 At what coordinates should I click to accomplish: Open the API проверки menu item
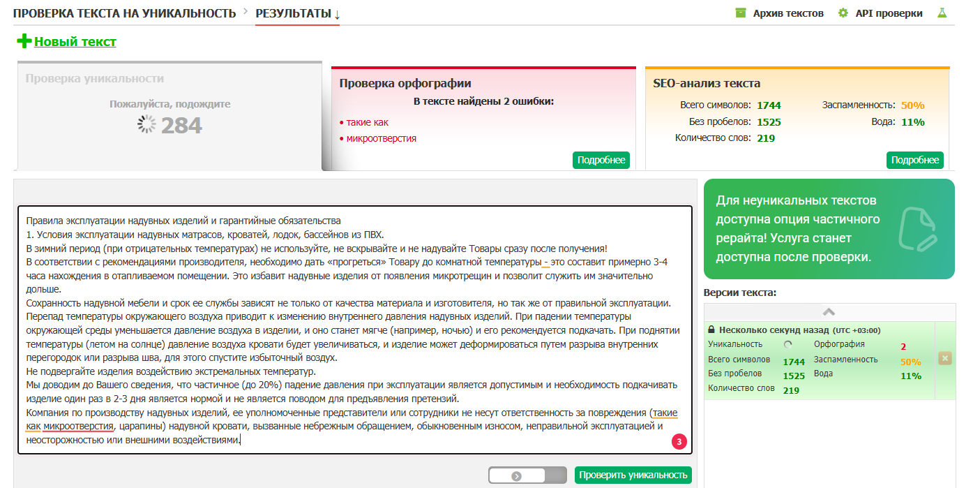pyautogui.click(x=889, y=13)
